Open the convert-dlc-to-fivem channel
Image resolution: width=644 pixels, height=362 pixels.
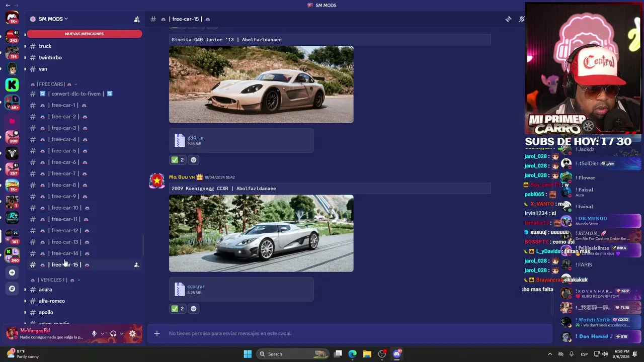(85, 94)
